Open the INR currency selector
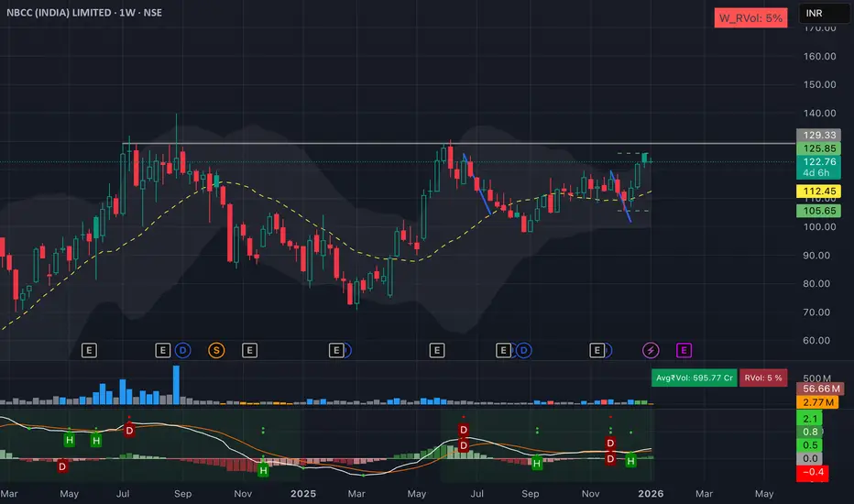The height and width of the screenshot is (504, 854). [824, 13]
